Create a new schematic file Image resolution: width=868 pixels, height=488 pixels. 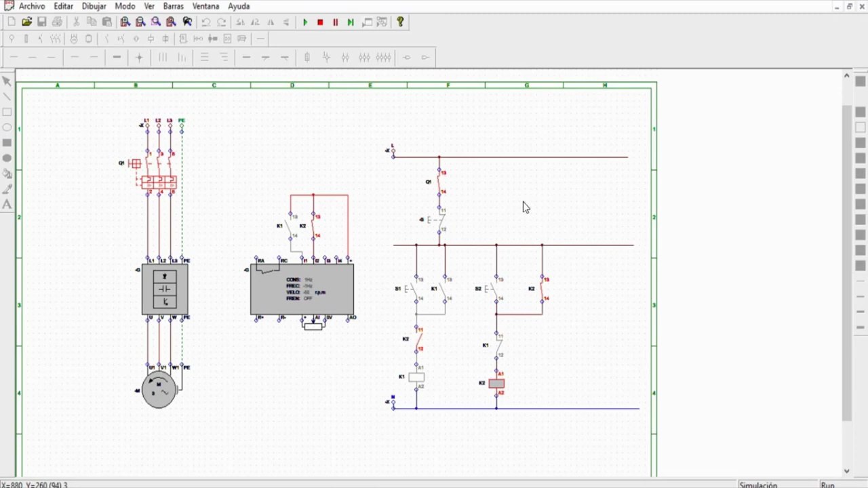tap(12, 22)
